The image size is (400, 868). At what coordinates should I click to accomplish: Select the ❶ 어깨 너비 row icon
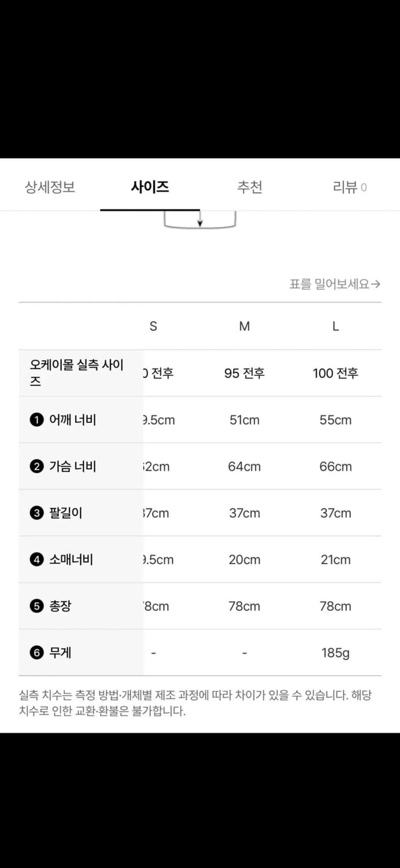pyautogui.click(x=37, y=420)
